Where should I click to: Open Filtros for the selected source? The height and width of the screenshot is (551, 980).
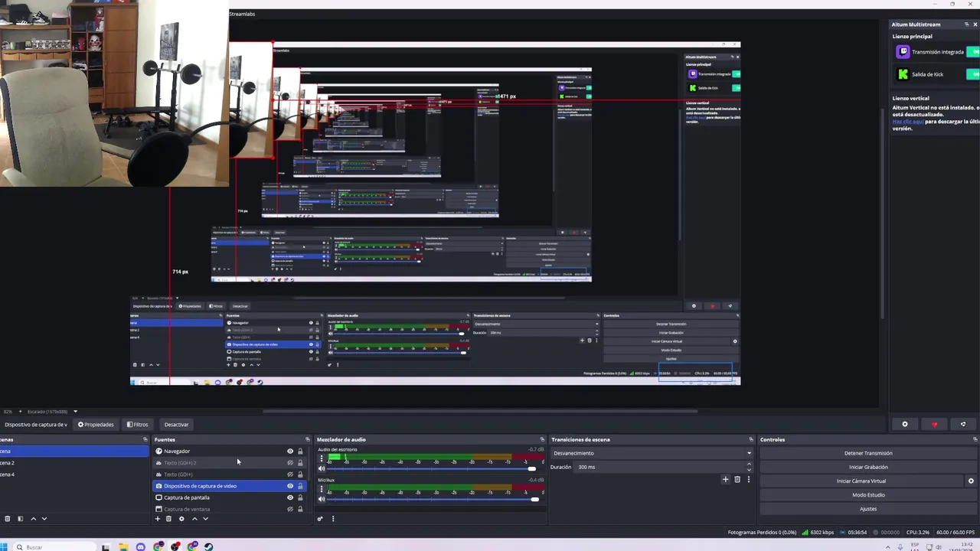(138, 425)
